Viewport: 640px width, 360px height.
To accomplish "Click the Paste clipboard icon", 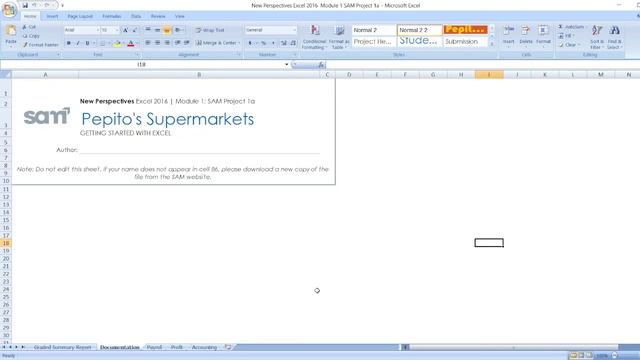I will [11, 31].
